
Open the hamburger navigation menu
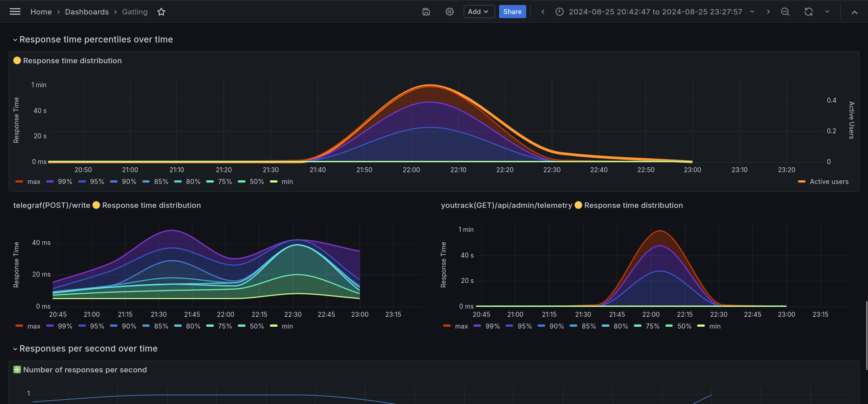point(15,12)
